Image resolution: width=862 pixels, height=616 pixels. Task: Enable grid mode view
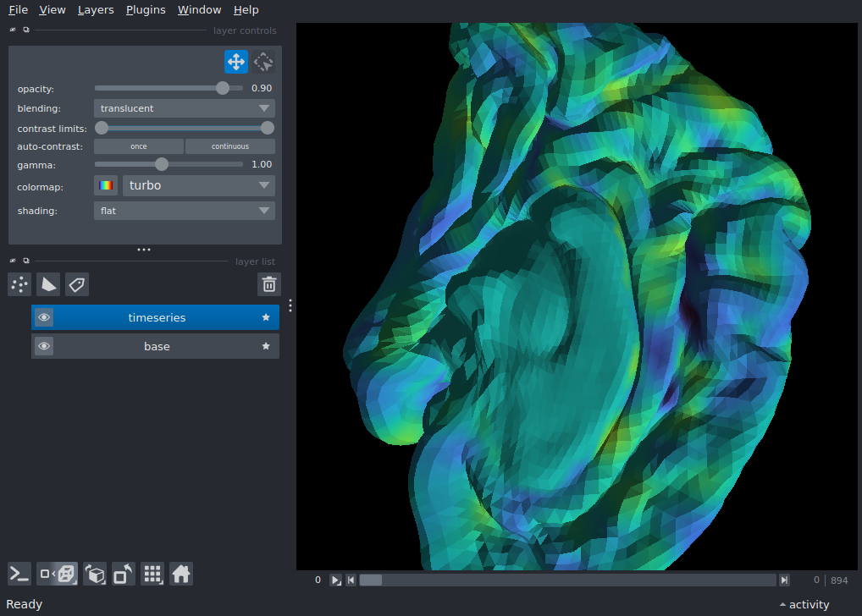(x=152, y=575)
